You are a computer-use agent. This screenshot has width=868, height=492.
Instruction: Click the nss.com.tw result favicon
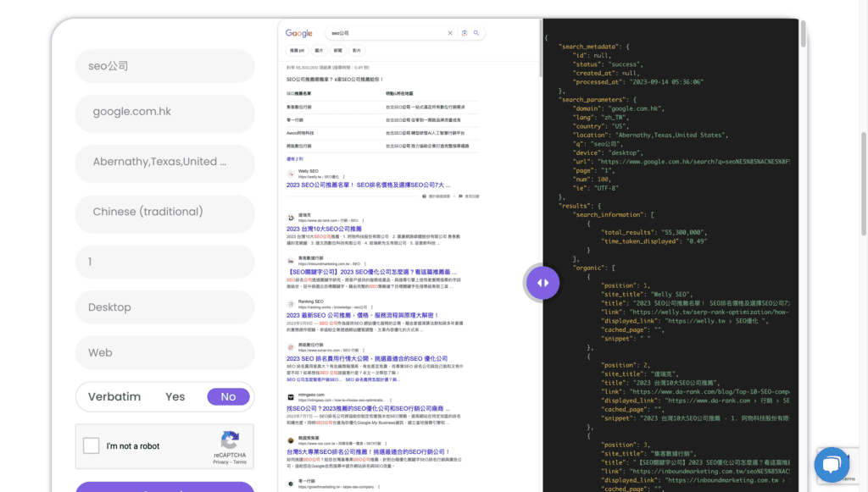(x=291, y=440)
